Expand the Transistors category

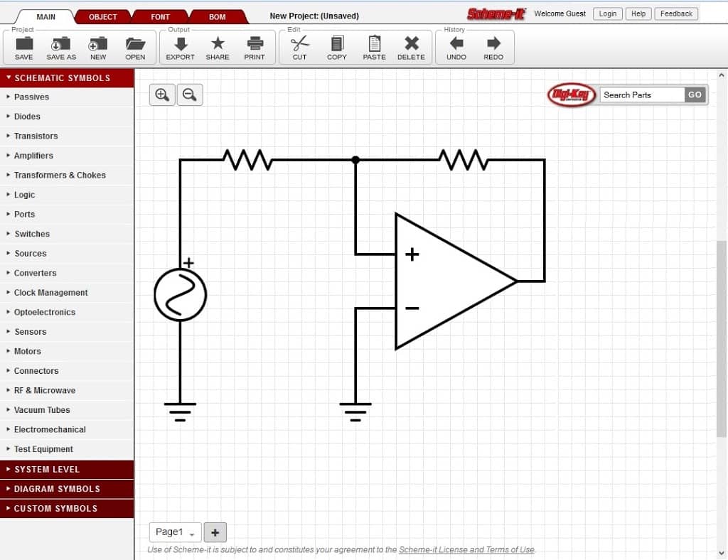pyautogui.click(x=36, y=136)
